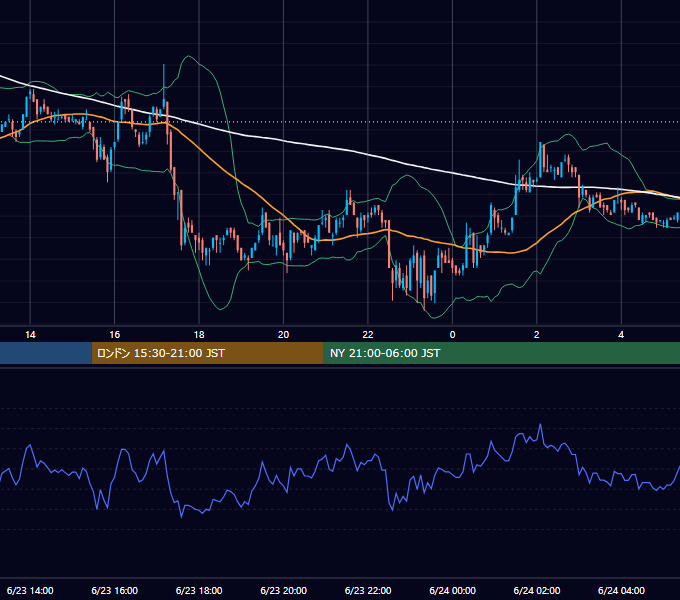This screenshot has width=680, height=600.
Task: Click the 0 hour axis label
Action: (x=452, y=335)
